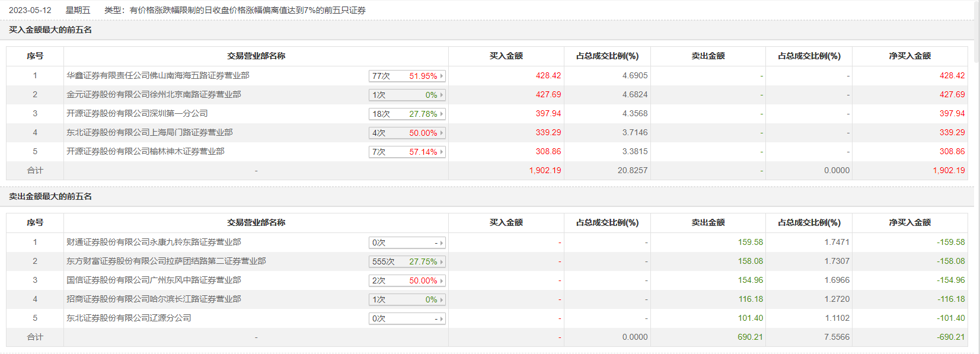Expand the 1次 0% dropdown for 招商证券哈尔滨
980x354 pixels.
(407, 299)
